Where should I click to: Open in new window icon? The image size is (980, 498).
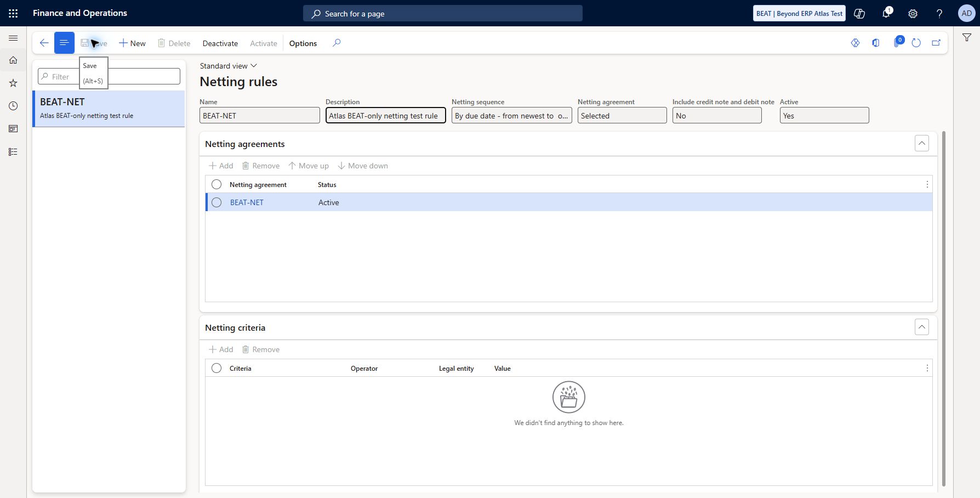coord(936,43)
